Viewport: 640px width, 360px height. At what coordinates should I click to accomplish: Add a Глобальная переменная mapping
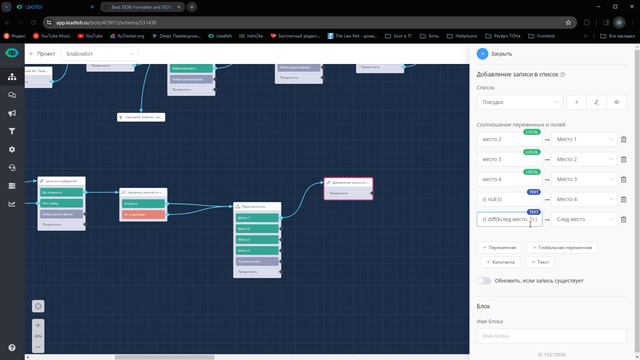(562, 247)
